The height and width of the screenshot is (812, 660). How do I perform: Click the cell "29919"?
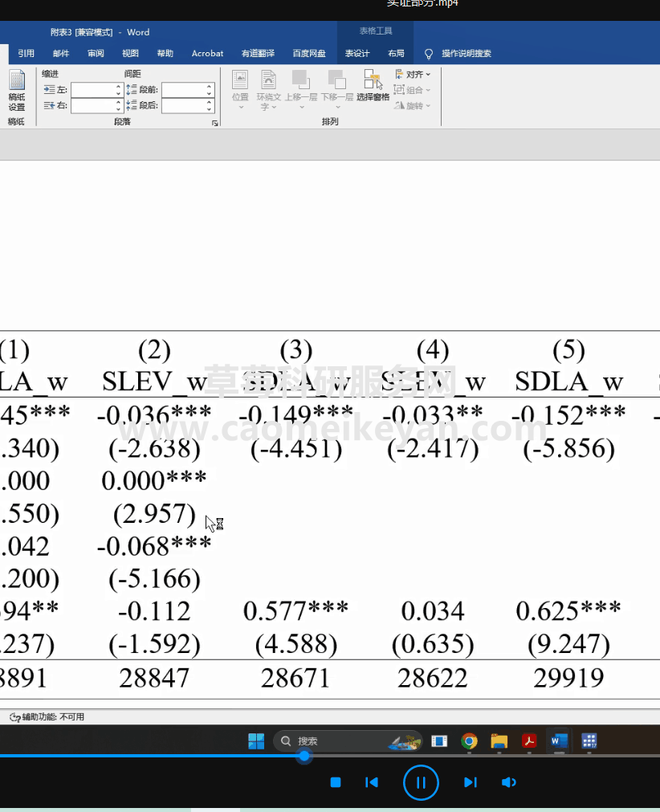[569, 678]
